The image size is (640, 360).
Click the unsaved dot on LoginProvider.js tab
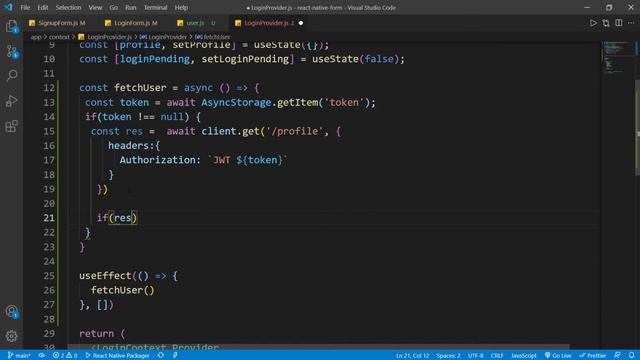[x=301, y=23]
